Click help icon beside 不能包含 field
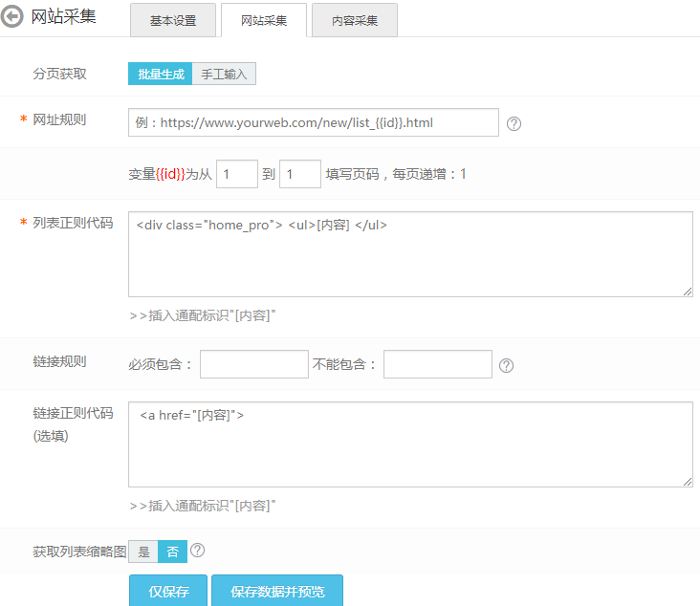This screenshot has width=700, height=606. 507,365
